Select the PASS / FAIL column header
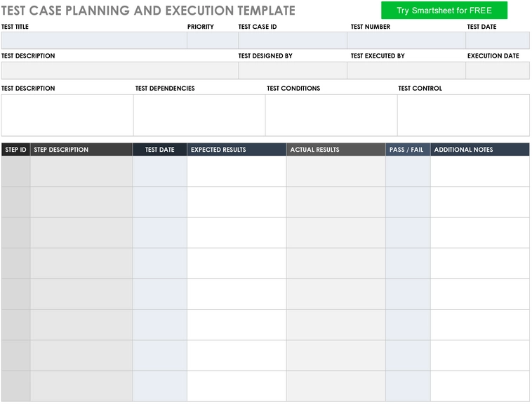Viewport: 532px width, 404px height. [408, 150]
